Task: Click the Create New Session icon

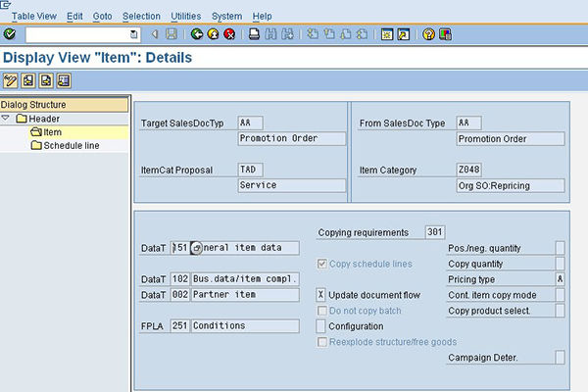Action: click(387, 34)
